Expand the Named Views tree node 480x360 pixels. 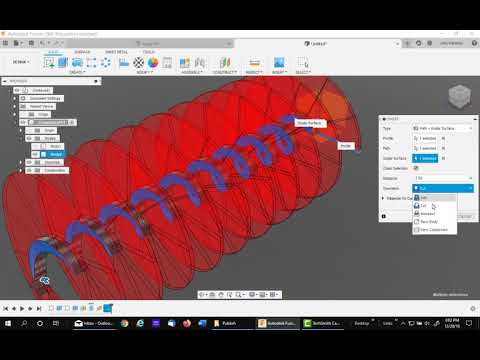point(14,106)
